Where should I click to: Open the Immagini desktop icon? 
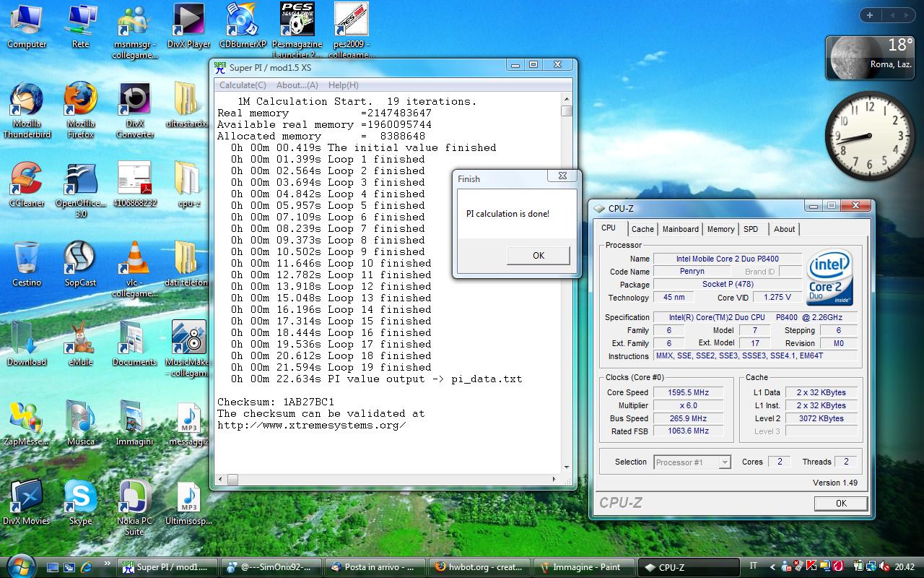point(135,423)
